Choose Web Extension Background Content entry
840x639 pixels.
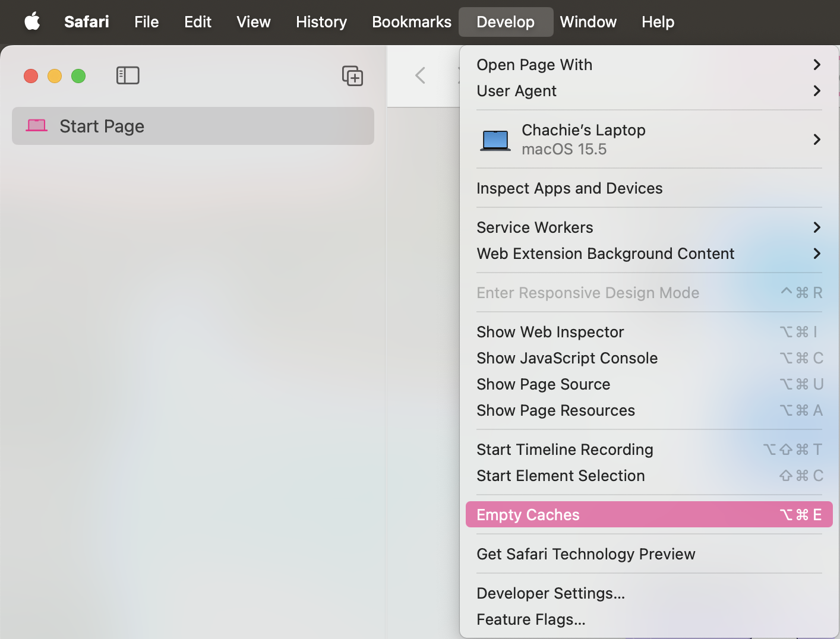click(x=649, y=254)
